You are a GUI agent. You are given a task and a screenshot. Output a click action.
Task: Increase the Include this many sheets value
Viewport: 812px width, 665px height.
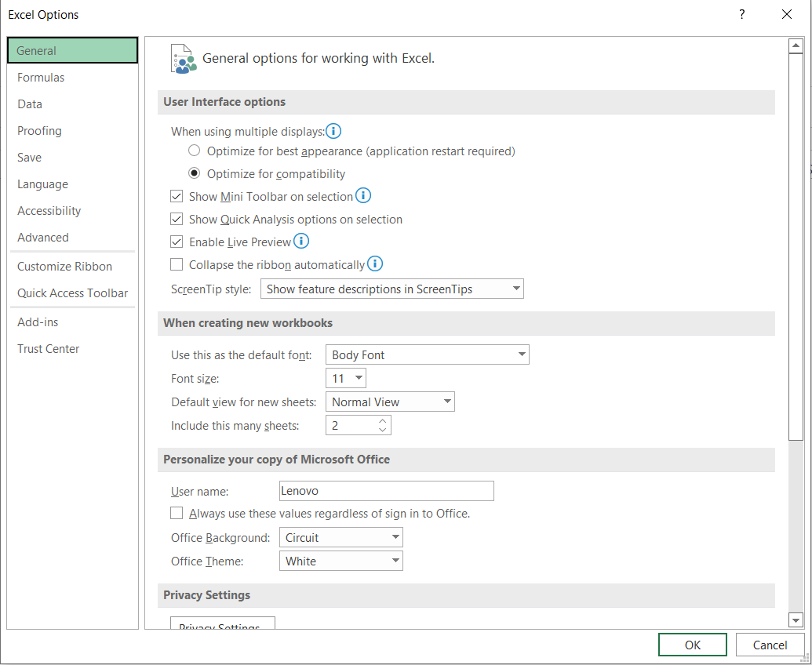click(x=383, y=421)
